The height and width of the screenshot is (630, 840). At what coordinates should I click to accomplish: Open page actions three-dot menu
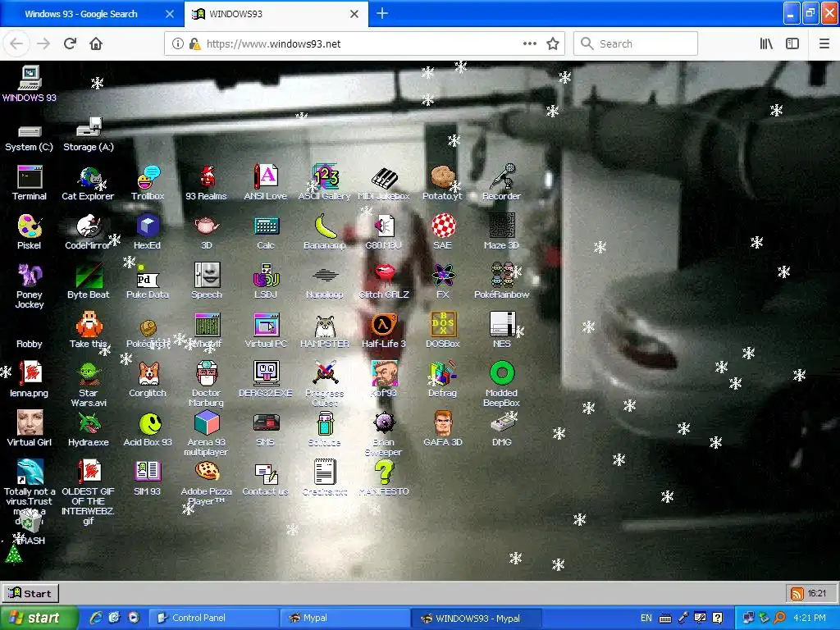tap(530, 44)
